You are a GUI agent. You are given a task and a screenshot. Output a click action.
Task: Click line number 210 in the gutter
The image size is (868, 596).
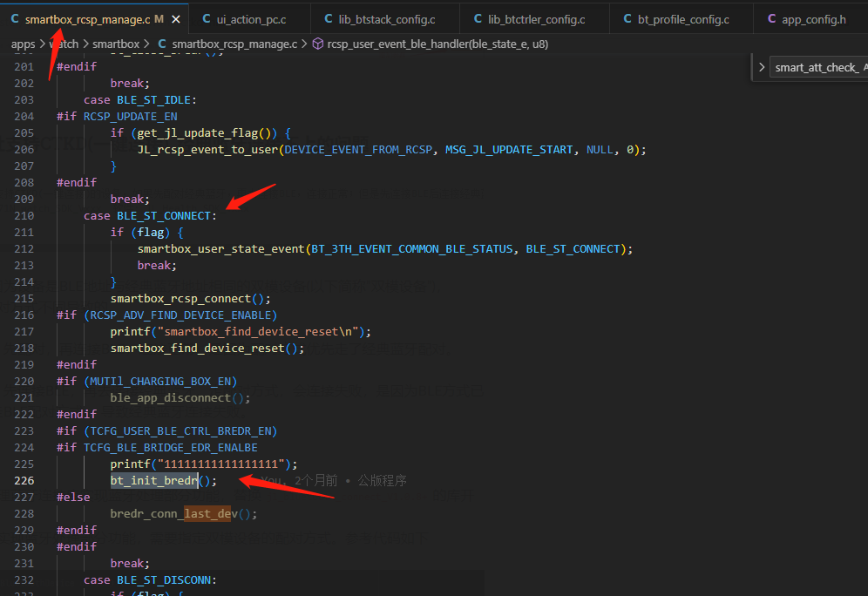pos(24,216)
